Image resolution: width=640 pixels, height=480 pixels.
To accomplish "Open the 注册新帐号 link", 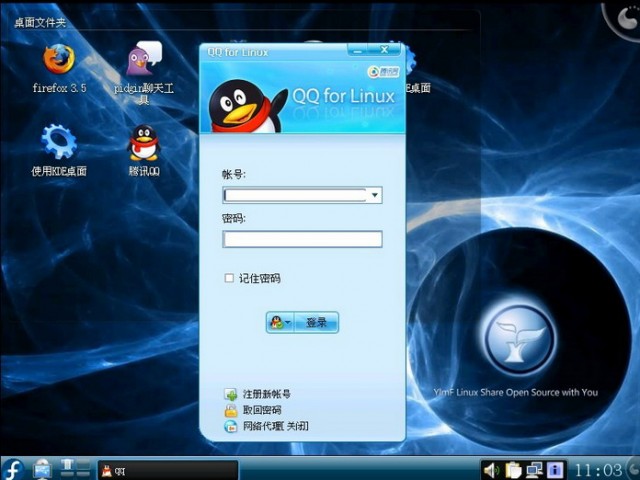I will click(x=267, y=394).
